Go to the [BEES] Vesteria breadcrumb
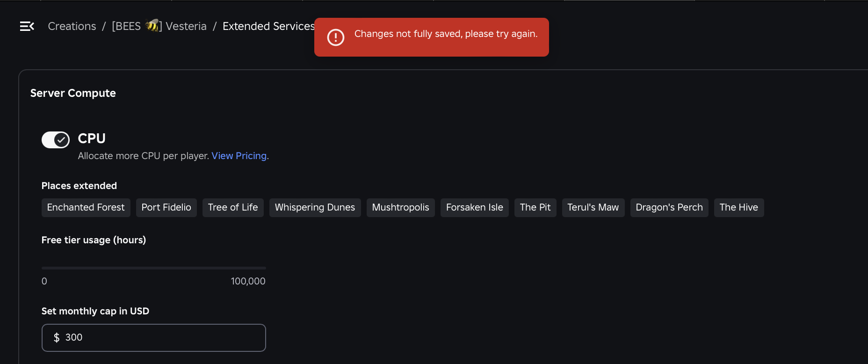The width and height of the screenshot is (868, 364). 159,26
